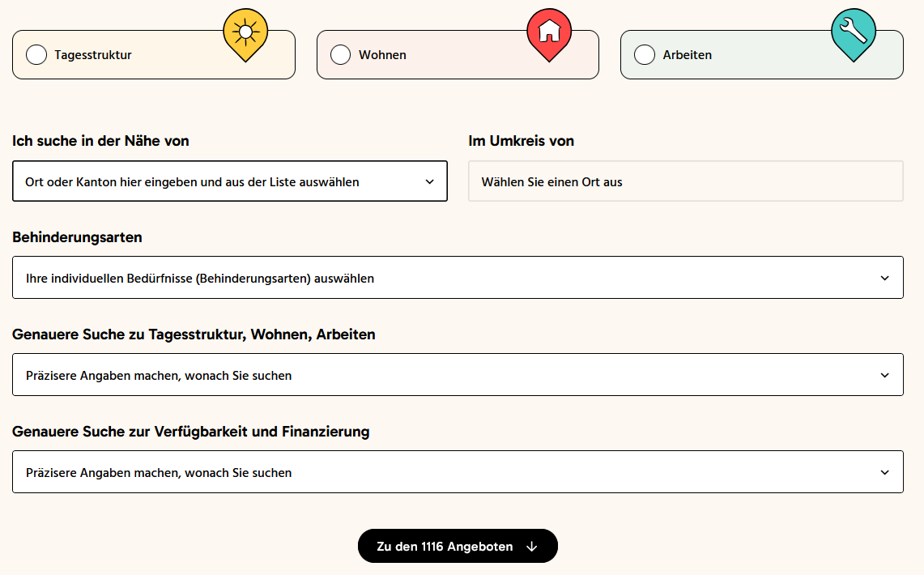Click the Arbeiten card label

coord(688,55)
